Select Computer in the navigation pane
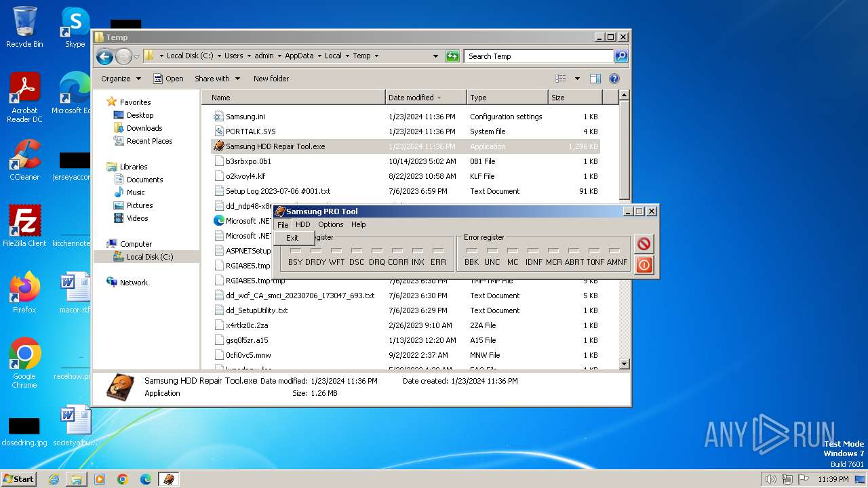Screen dimensions: 868x488 (x=136, y=244)
